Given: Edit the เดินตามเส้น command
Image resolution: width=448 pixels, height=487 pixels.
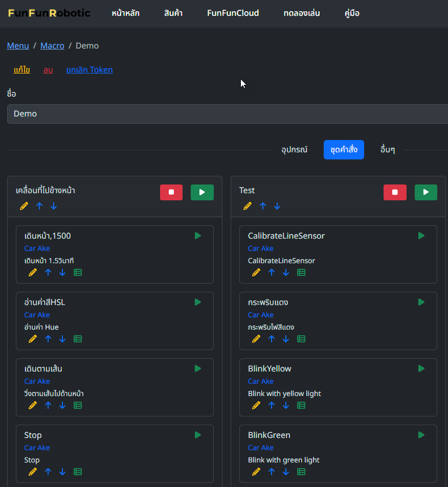Looking at the screenshot, I should click(33, 405).
